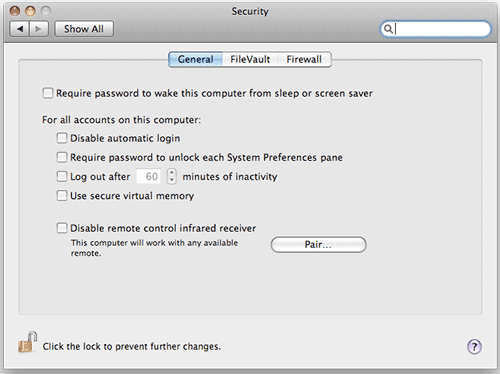
Task: Increase logout minutes with stepper up arrow
Action: [x=172, y=172]
